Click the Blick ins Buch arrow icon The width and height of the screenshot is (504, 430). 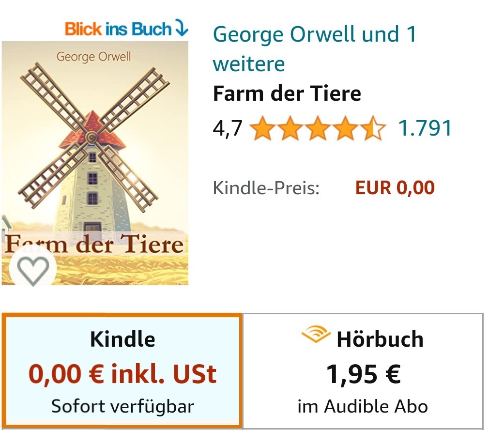point(182,27)
